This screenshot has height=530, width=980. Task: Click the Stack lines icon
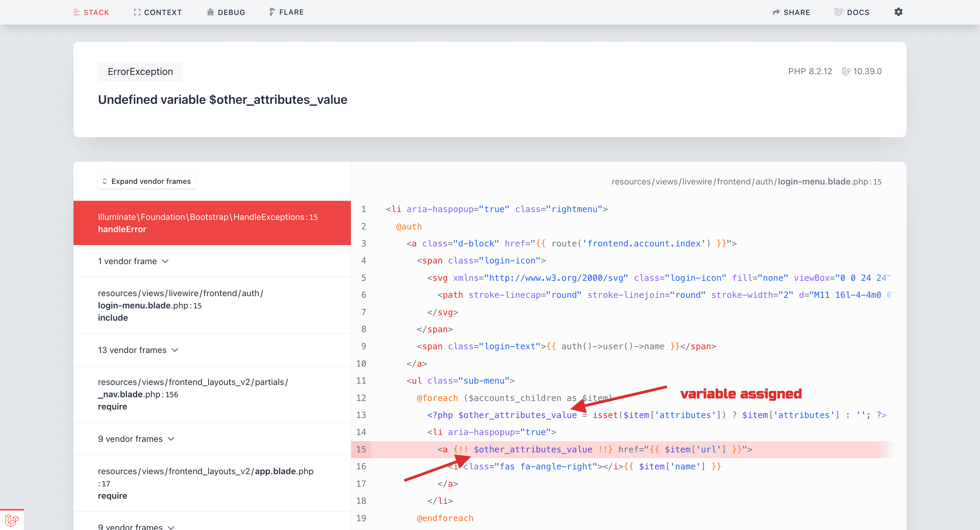point(77,12)
